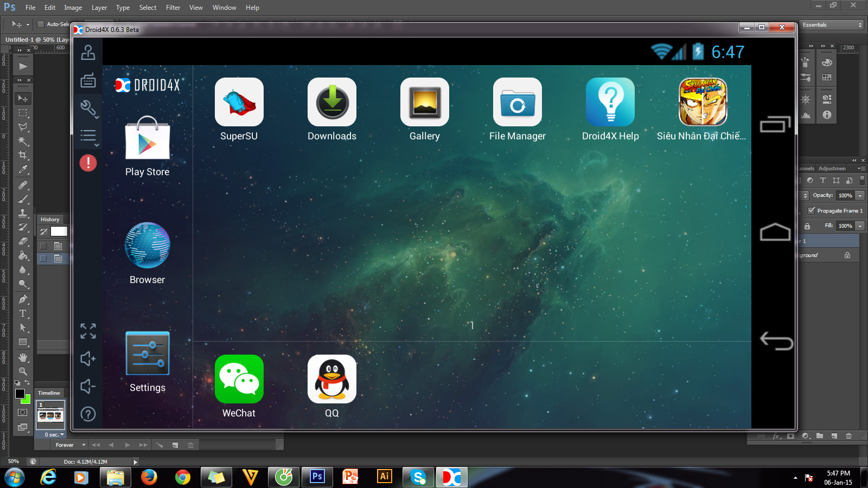
Task: Delete the selected timeline frame
Action: (x=191, y=445)
